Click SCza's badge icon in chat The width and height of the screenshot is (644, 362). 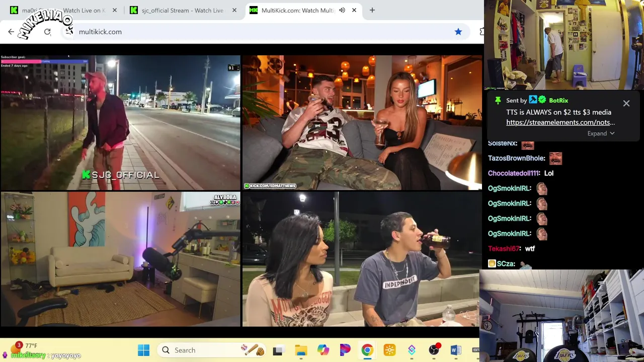point(492,264)
